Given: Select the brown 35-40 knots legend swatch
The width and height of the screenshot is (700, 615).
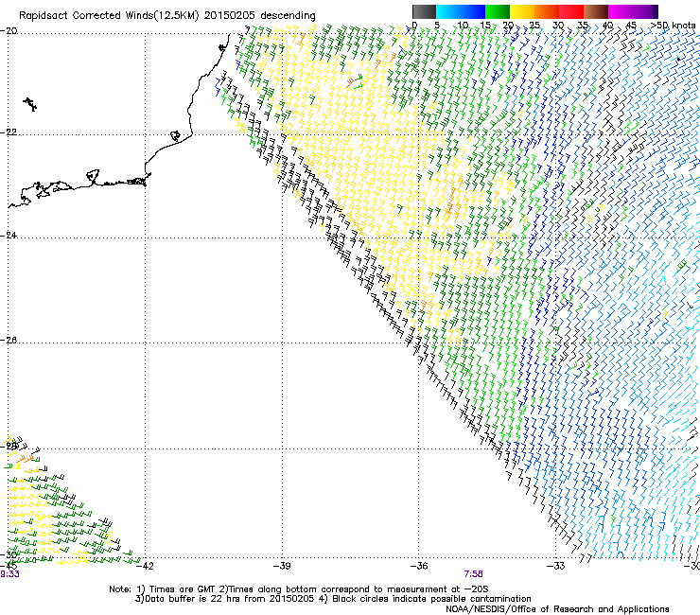Looking at the screenshot, I should (596, 11).
